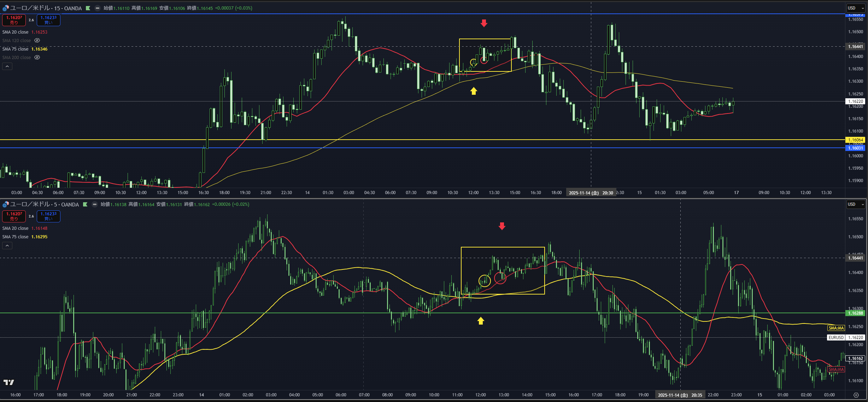
Task: Click the red sell button 1.16207 on the top chart
Action: [14, 20]
